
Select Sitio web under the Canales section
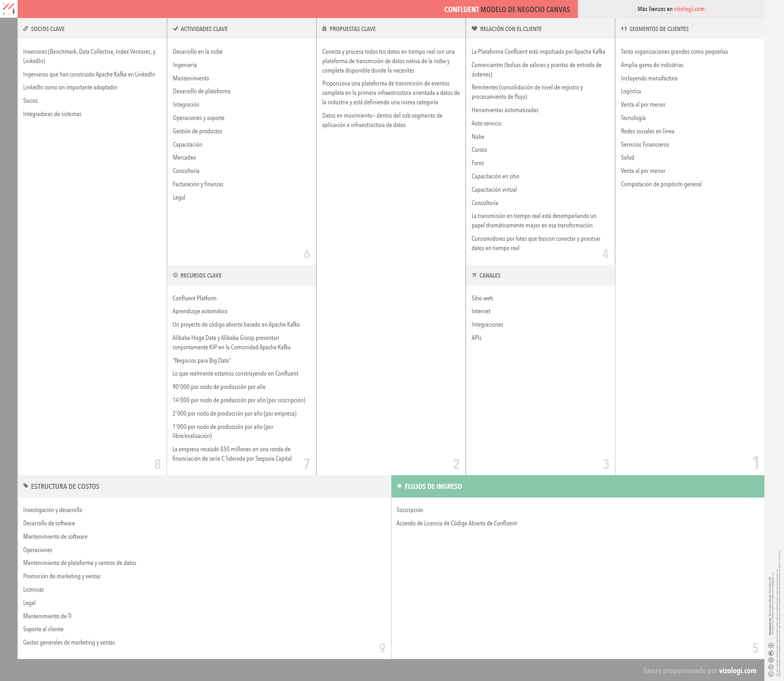click(x=482, y=298)
